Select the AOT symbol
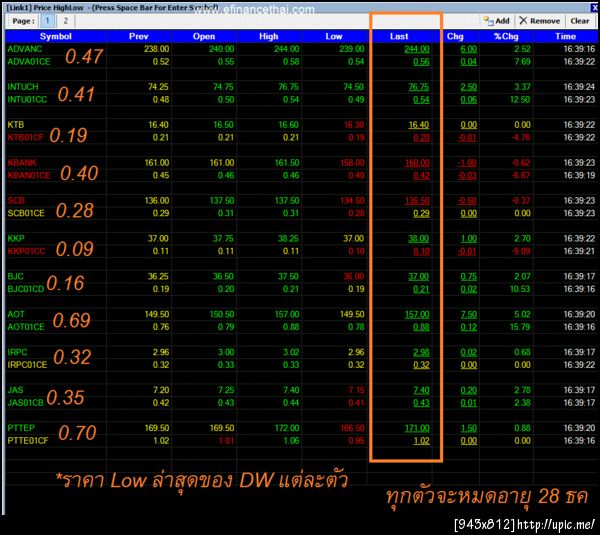Screen dimensions: 600x535 (16, 314)
